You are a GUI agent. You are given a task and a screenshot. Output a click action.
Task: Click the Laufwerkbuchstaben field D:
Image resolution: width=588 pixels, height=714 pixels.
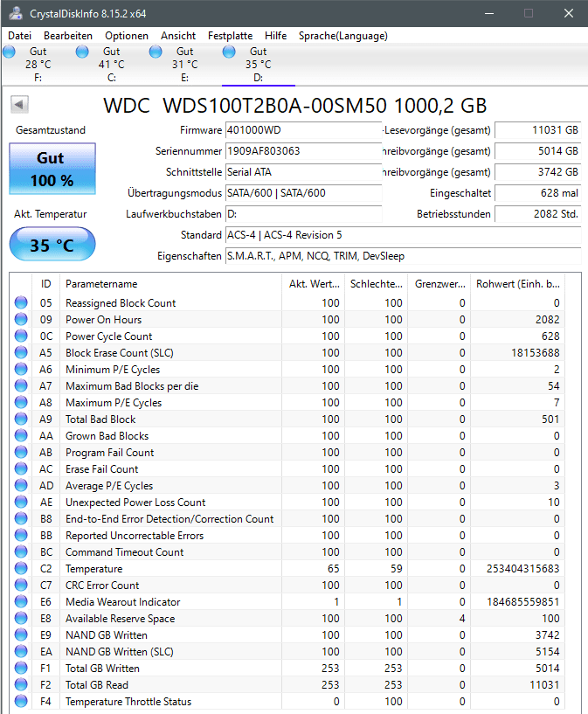click(x=303, y=214)
